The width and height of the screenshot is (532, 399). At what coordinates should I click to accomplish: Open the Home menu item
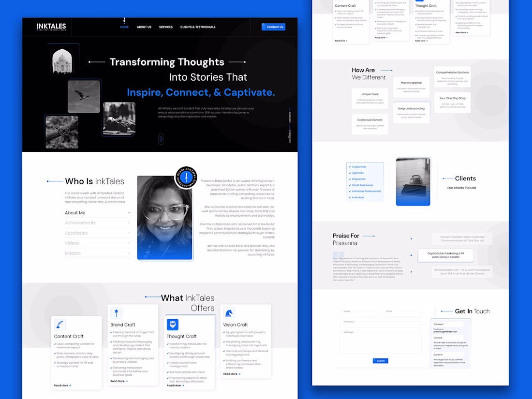124,27
